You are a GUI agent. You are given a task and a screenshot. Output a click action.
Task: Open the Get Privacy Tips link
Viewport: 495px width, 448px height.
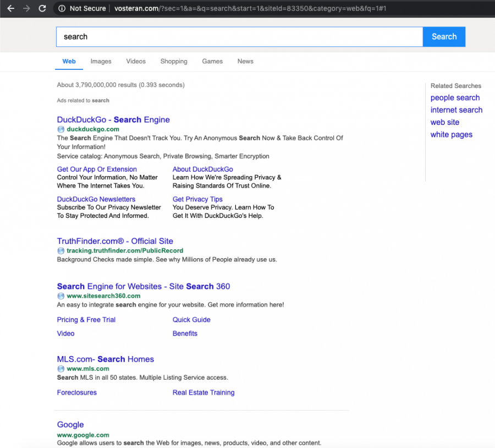(x=197, y=199)
